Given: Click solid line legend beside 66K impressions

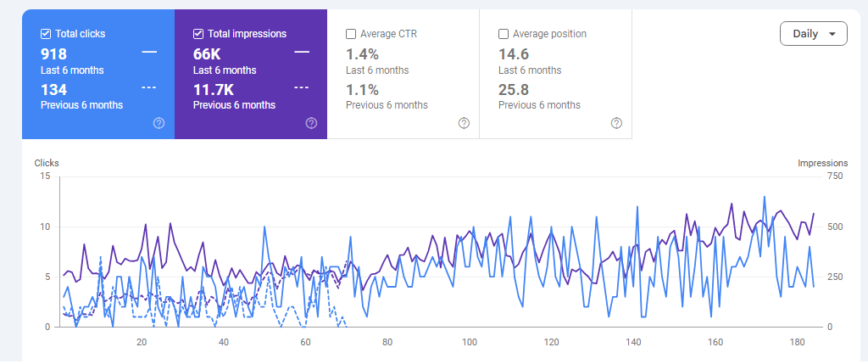Looking at the screenshot, I should click(302, 53).
